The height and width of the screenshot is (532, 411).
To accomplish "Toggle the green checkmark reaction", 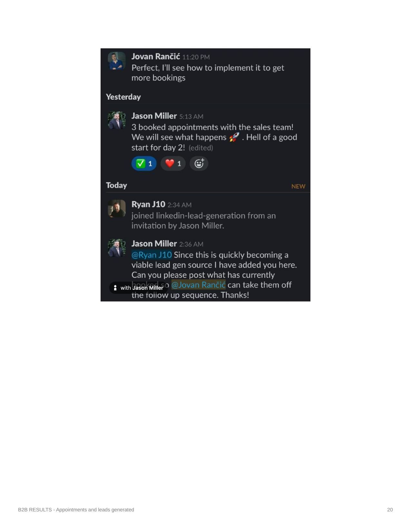I will [x=144, y=163].
